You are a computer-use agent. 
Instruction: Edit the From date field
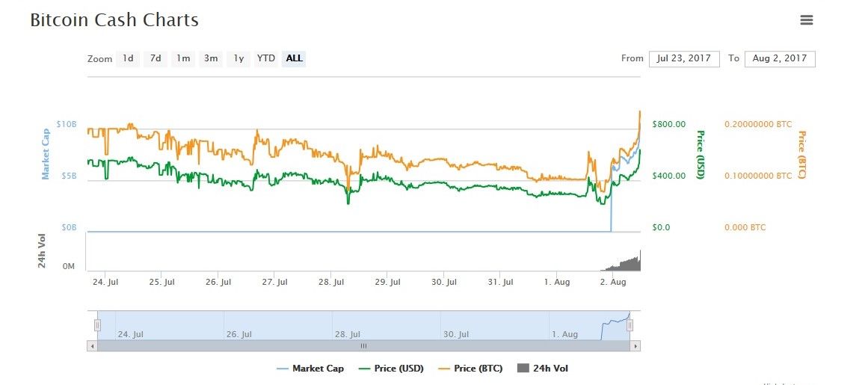(x=684, y=58)
